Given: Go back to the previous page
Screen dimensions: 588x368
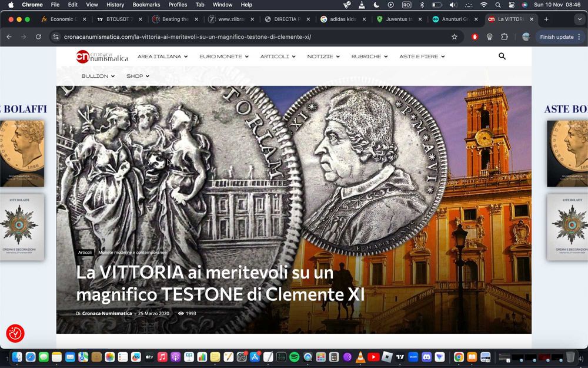Looking at the screenshot, I should pos(9,37).
